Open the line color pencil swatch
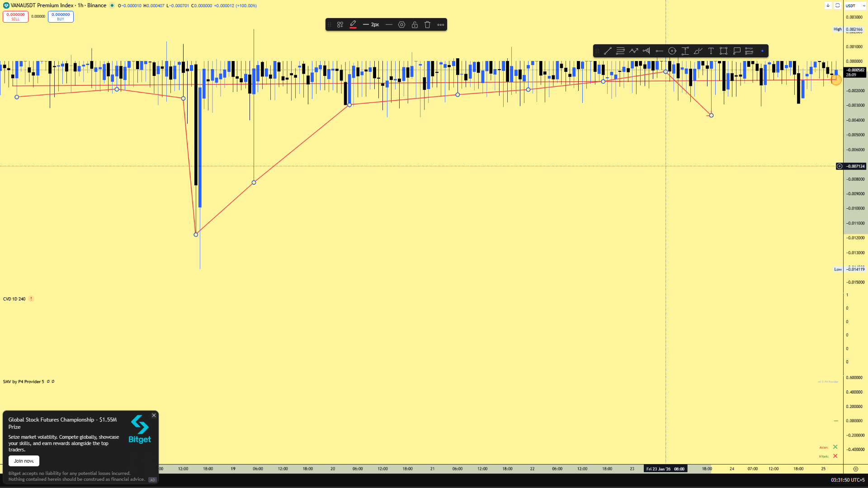This screenshot has width=868, height=488. (353, 24)
